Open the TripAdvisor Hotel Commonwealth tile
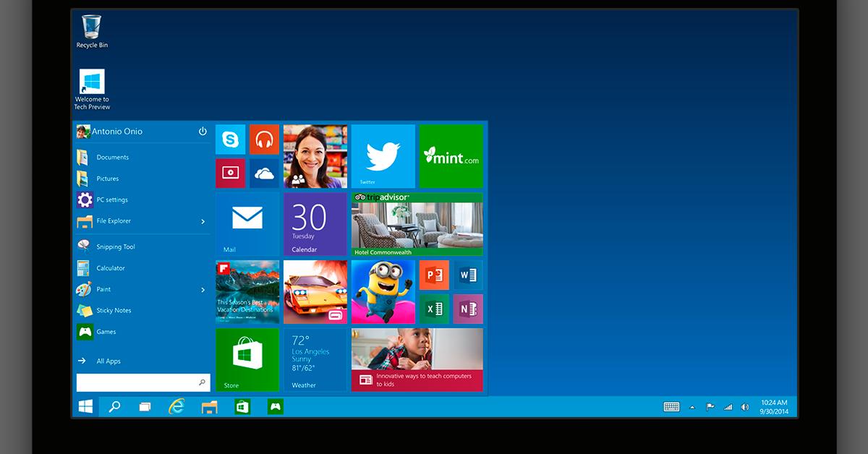 [417, 224]
